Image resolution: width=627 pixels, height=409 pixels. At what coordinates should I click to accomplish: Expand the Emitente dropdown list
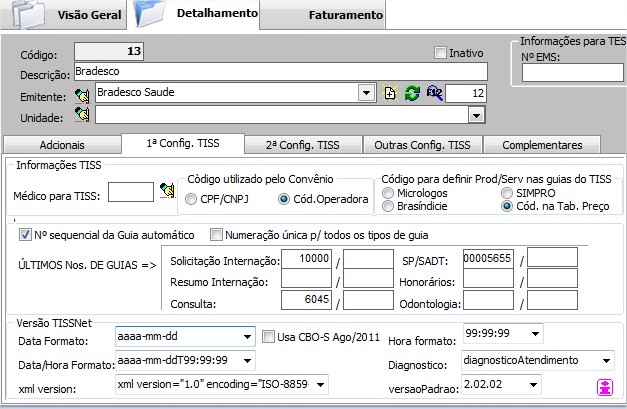(365, 93)
